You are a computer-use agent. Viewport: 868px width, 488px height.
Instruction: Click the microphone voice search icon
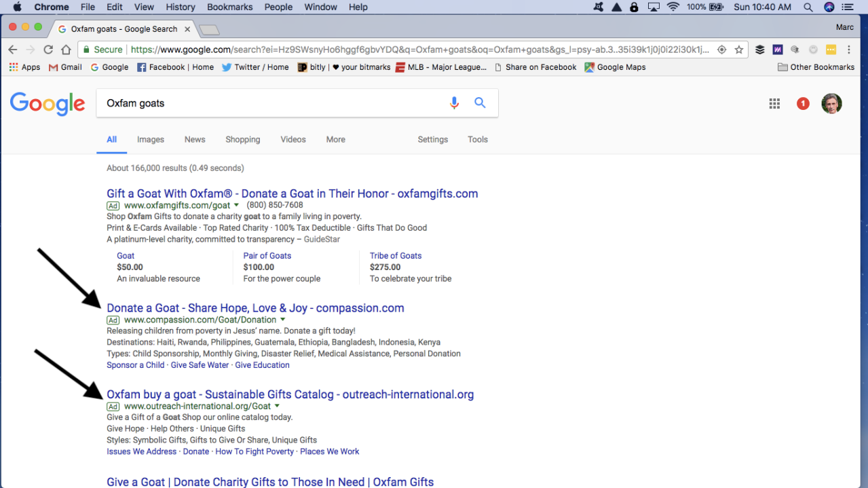click(x=454, y=103)
